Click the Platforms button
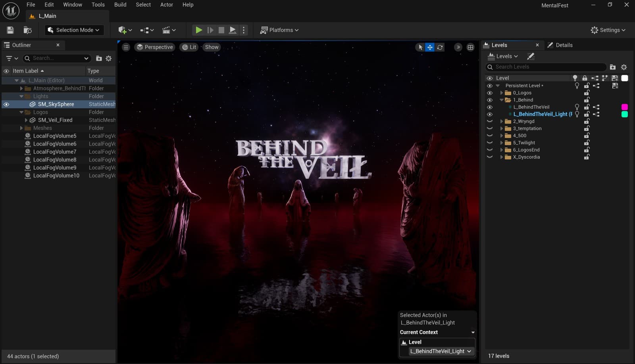 279,30
